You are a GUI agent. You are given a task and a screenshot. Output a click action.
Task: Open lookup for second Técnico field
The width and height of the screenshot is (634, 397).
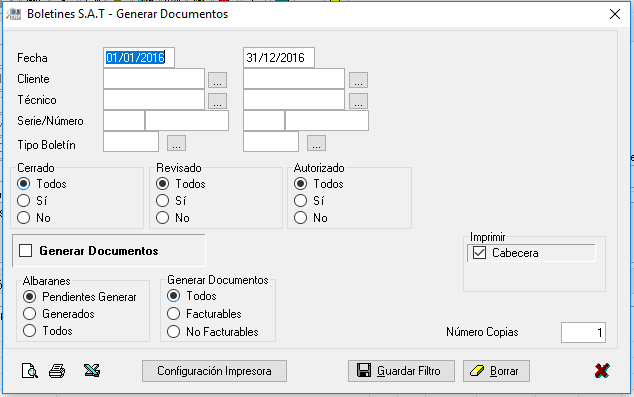358,101
